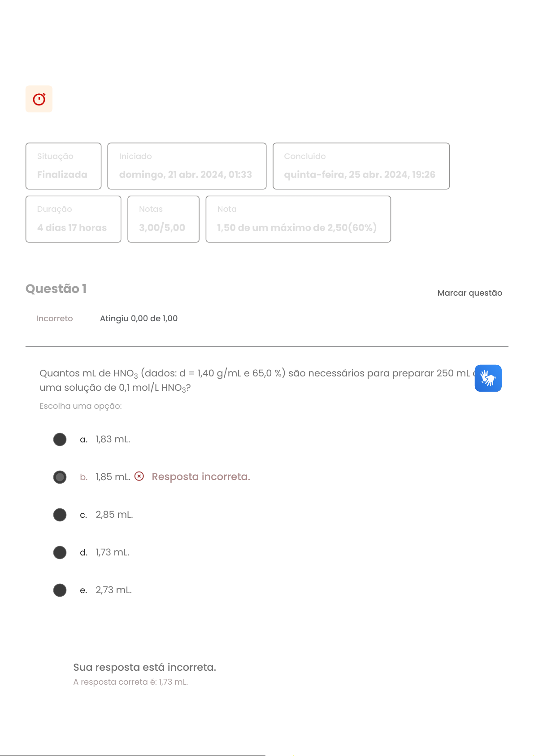Click the Situação Finalizada card
The height and width of the screenshot is (756, 534).
pyautogui.click(x=63, y=166)
